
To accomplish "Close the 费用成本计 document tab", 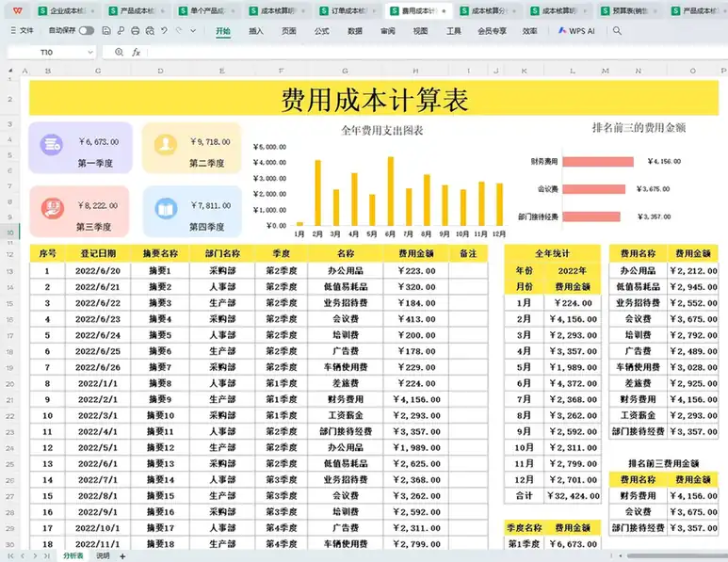I will [x=444, y=10].
